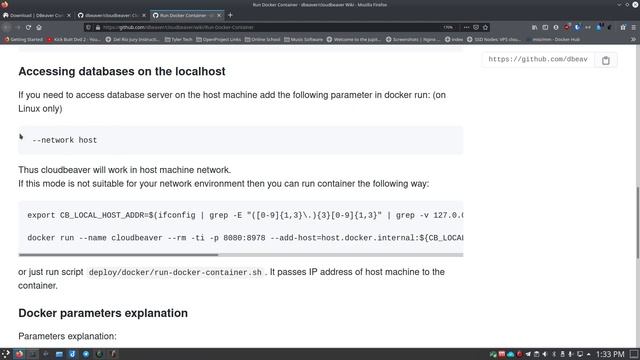Click the 'deploy/docker/run-docker-container.sh' inline code
Screen dimensions: 640x360
point(175,272)
